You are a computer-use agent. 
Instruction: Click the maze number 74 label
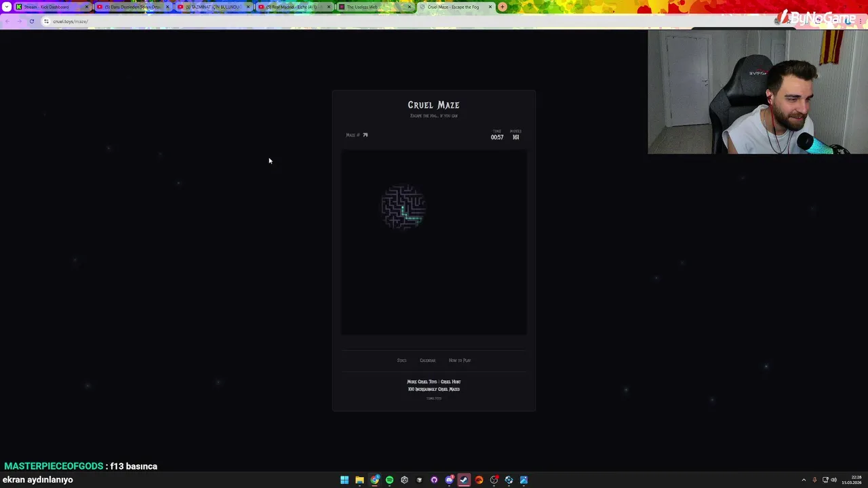pyautogui.click(x=357, y=135)
